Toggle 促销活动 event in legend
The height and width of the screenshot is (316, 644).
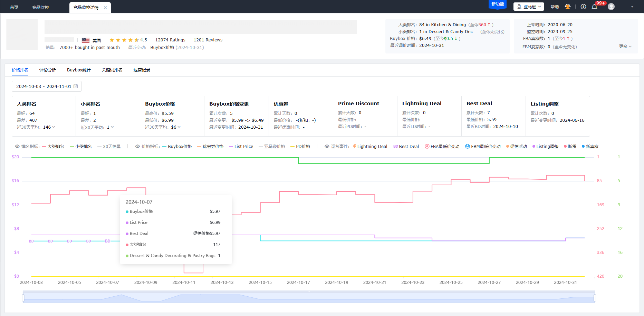tap(517, 146)
